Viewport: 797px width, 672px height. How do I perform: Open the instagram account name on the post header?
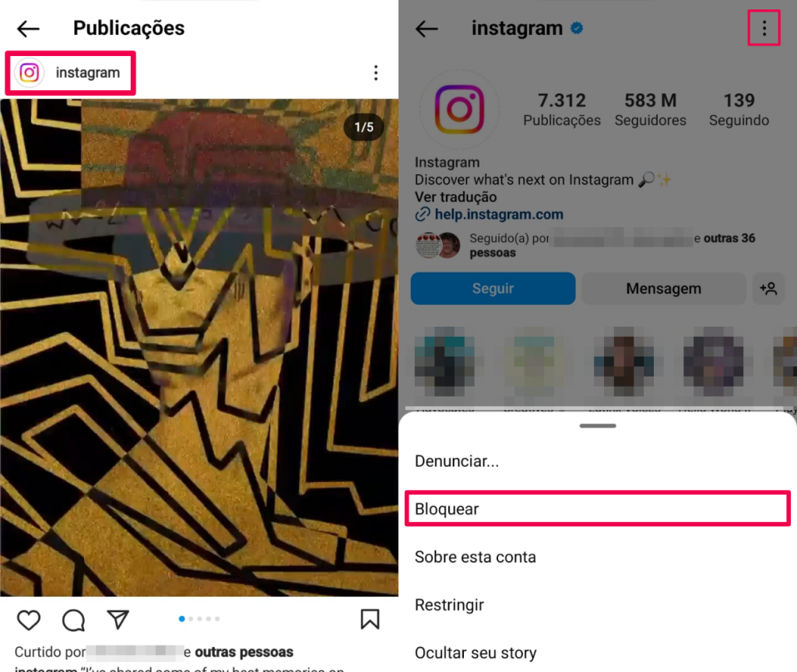click(87, 72)
